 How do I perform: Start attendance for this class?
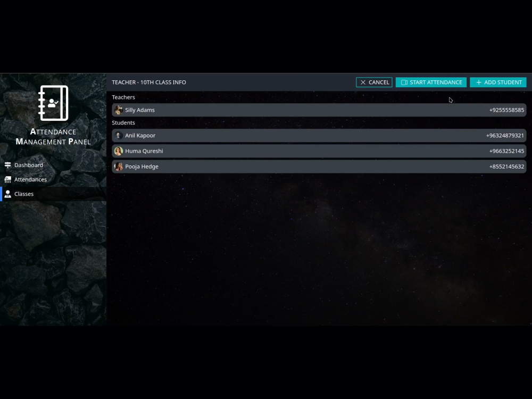[x=431, y=82]
